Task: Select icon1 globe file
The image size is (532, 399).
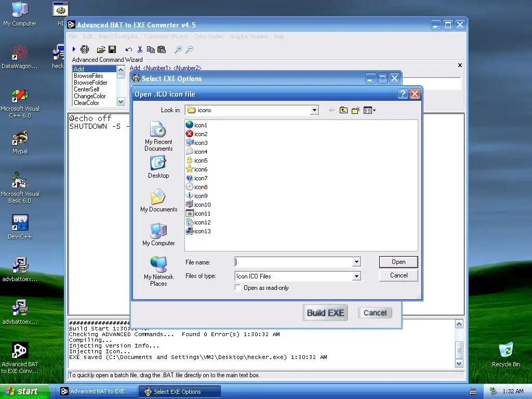Action: click(197, 125)
